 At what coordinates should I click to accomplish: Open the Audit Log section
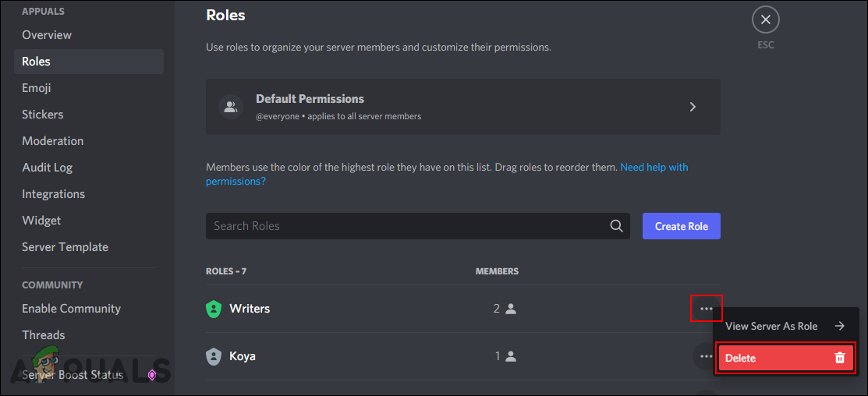[47, 168]
